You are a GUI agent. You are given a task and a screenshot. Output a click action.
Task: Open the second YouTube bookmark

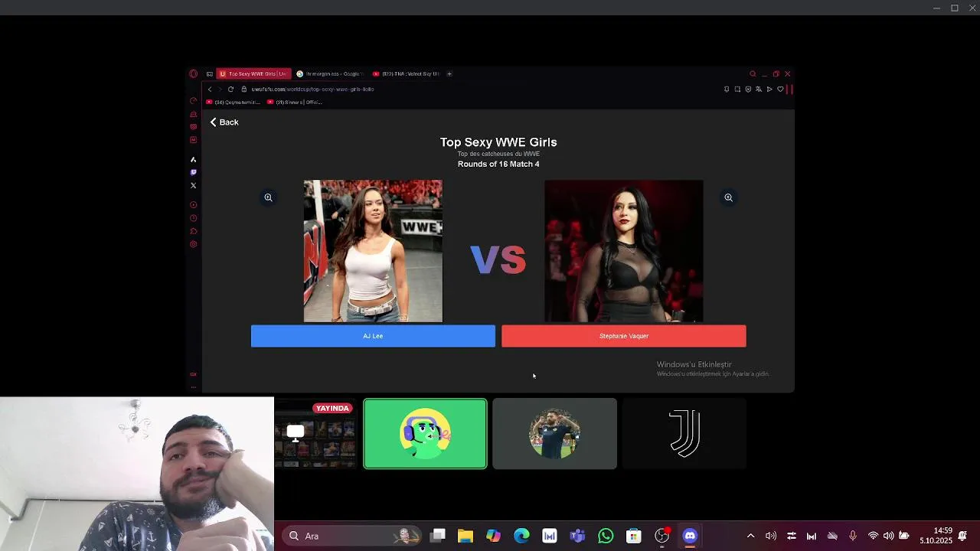click(x=296, y=102)
